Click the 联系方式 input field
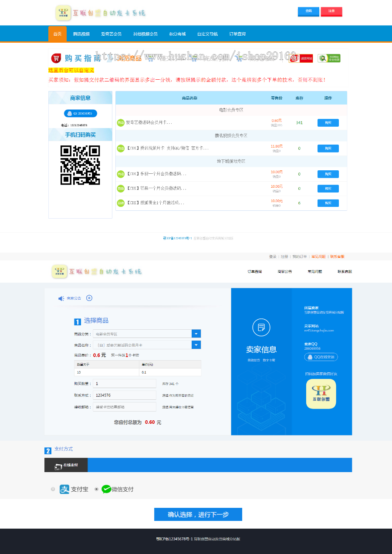The height and width of the screenshot is (554, 392). [125, 395]
